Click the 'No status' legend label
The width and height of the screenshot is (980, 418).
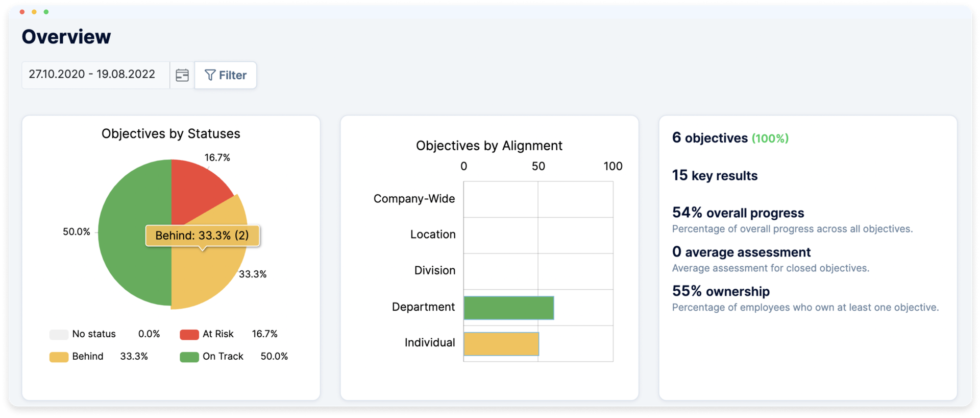coord(94,334)
